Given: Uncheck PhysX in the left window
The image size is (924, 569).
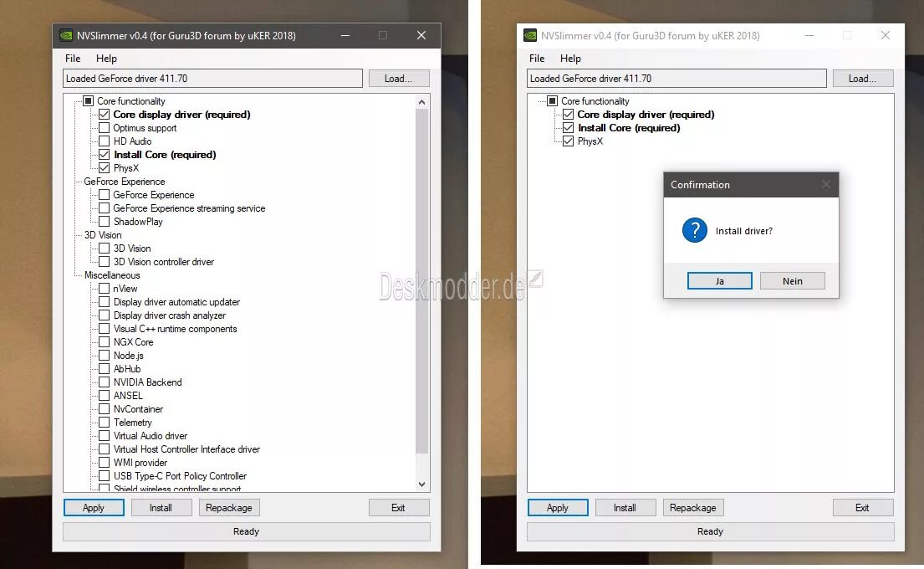Looking at the screenshot, I should [105, 168].
